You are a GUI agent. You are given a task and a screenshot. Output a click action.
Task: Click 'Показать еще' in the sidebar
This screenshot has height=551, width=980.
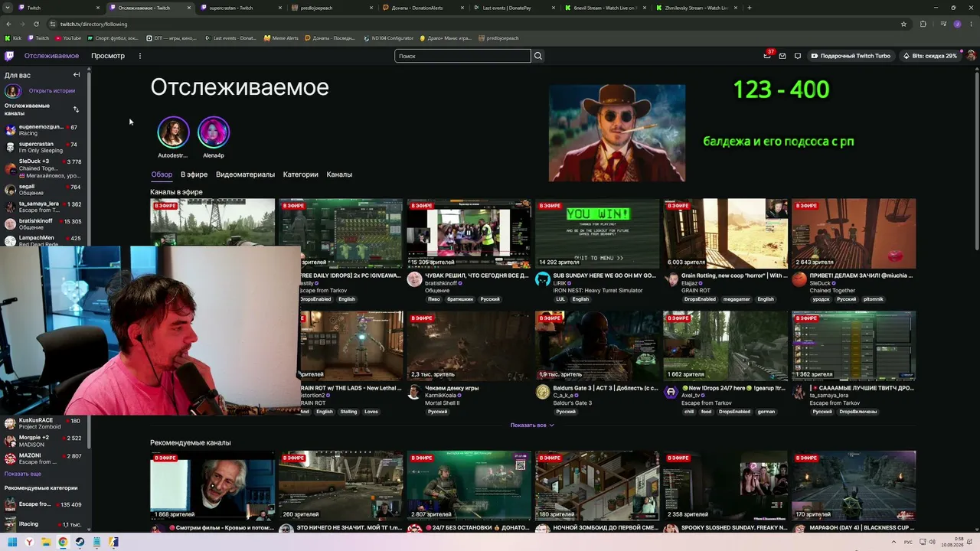23,474
